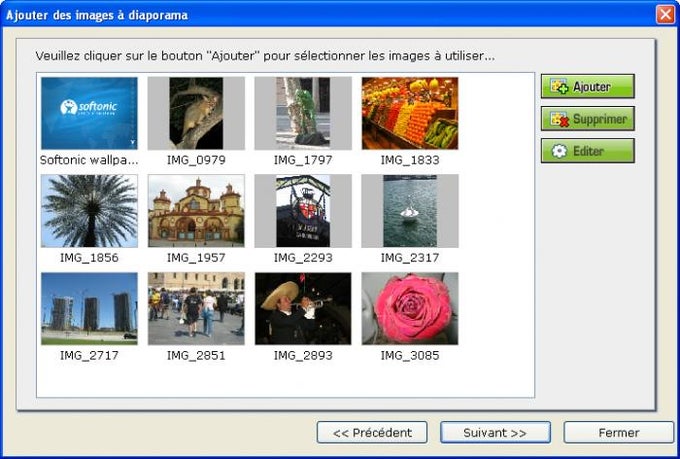Click the Fermer button
Viewport: 680px width, 459px height.
pyautogui.click(x=619, y=432)
